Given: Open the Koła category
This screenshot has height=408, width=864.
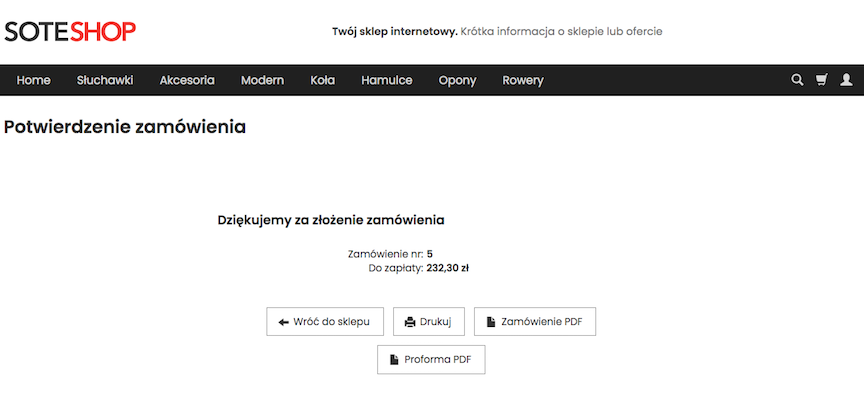Looking at the screenshot, I should pos(323,80).
